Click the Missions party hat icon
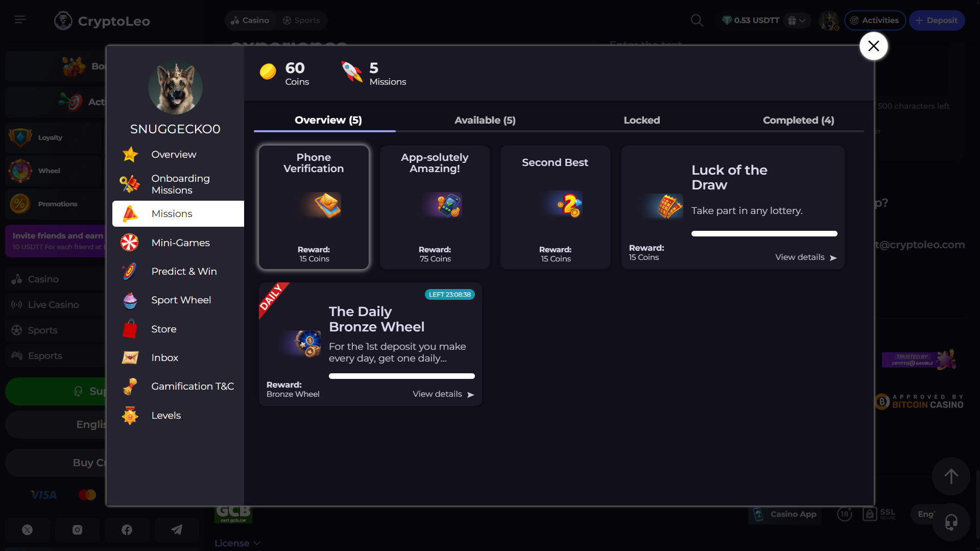 (x=130, y=213)
